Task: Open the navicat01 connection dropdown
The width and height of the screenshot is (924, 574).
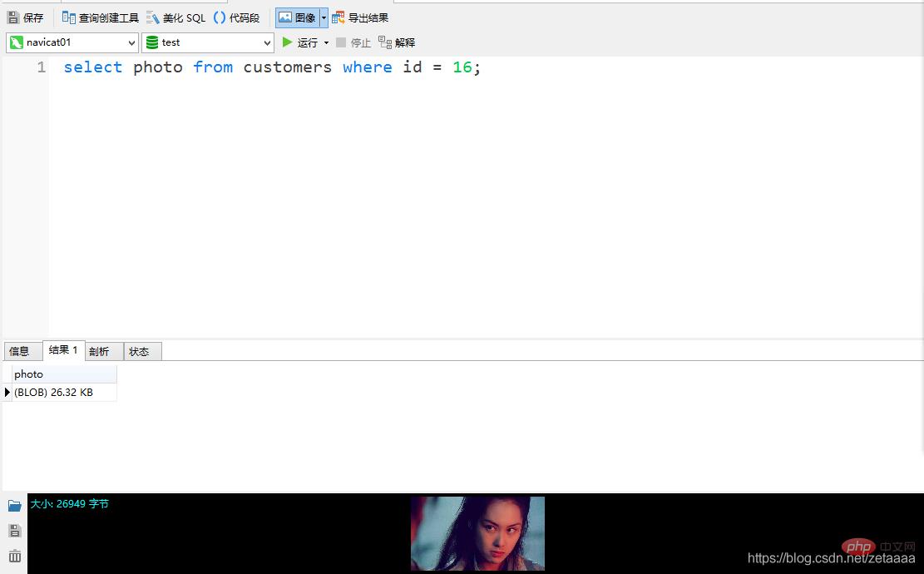Action: (72, 42)
